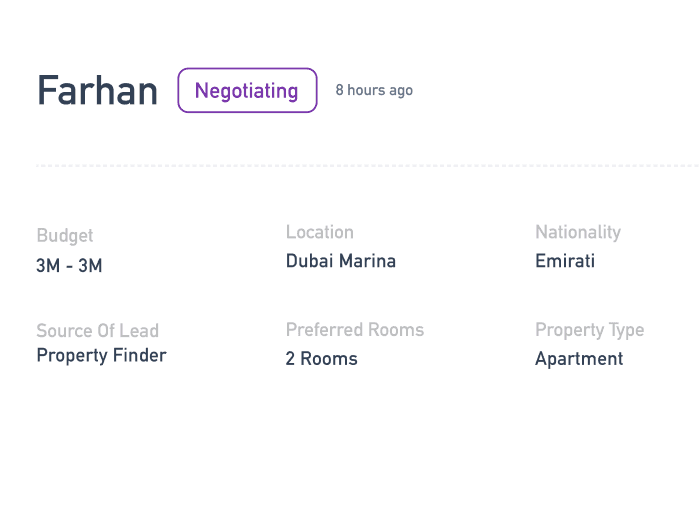Click the Property Type field label
700x512 pixels.
coord(589,330)
